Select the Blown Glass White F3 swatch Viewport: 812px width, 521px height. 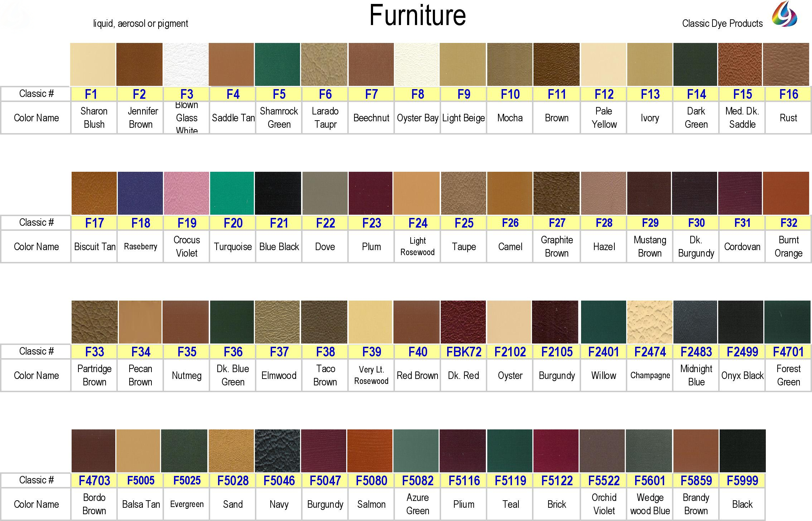click(x=186, y=64)
